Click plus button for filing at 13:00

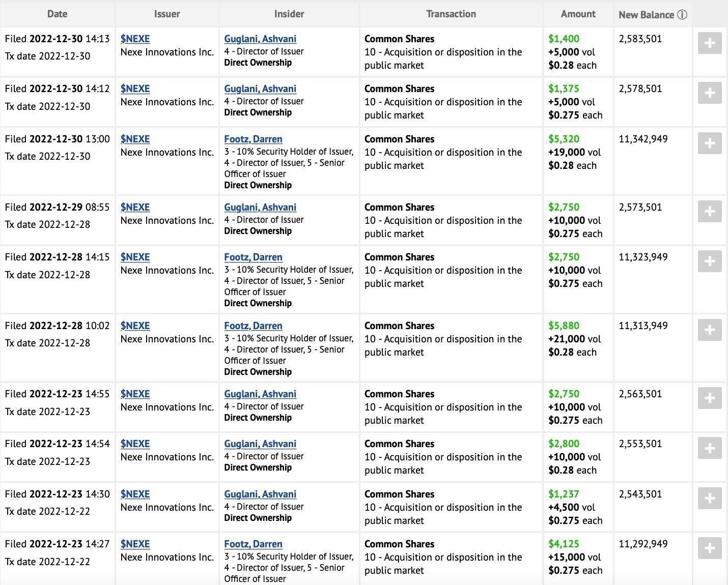tap(710, 143)
